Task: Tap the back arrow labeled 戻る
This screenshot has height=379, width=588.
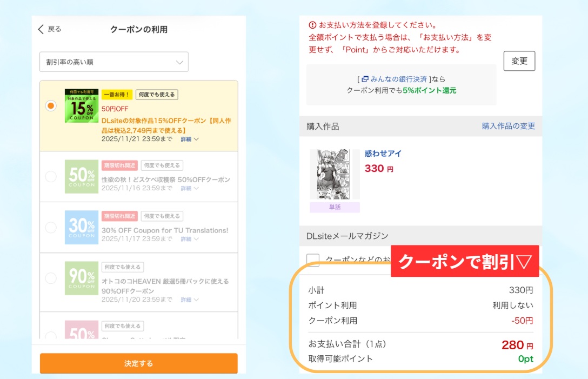Action: tap(49, 29)
